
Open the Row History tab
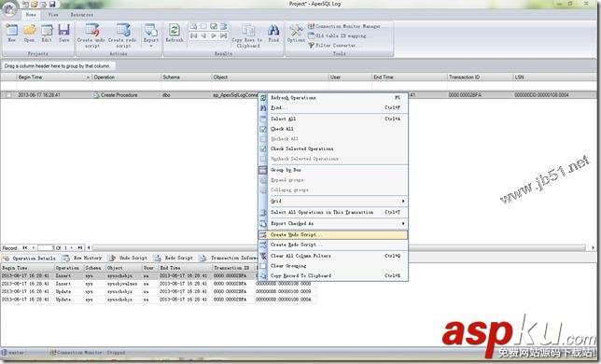coord(82,259)
